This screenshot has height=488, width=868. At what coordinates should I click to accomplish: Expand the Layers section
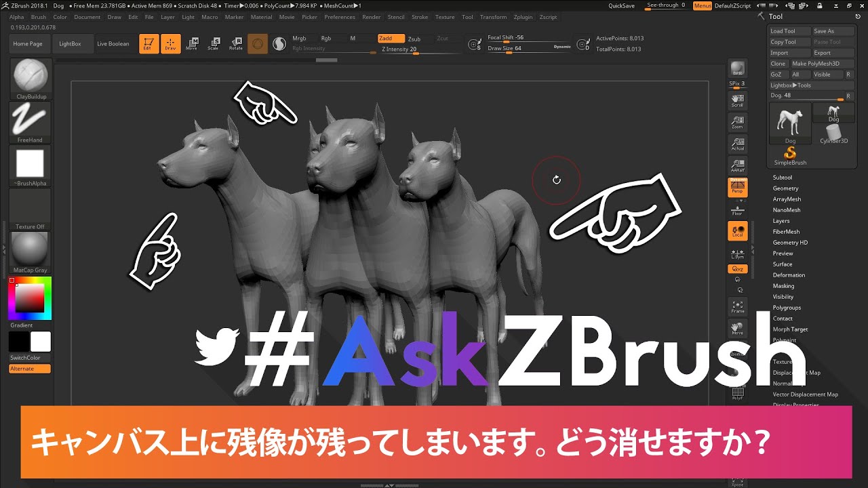[781, 221]
